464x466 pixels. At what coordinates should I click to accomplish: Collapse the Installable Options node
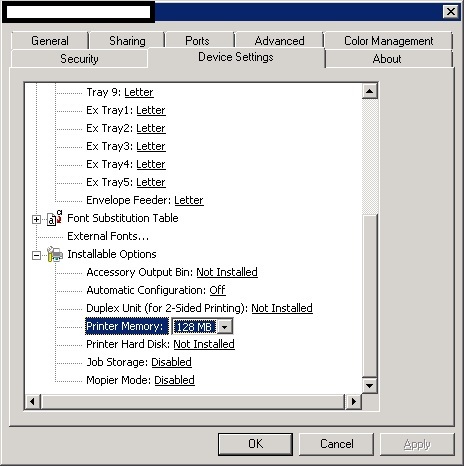coord(36,255)
